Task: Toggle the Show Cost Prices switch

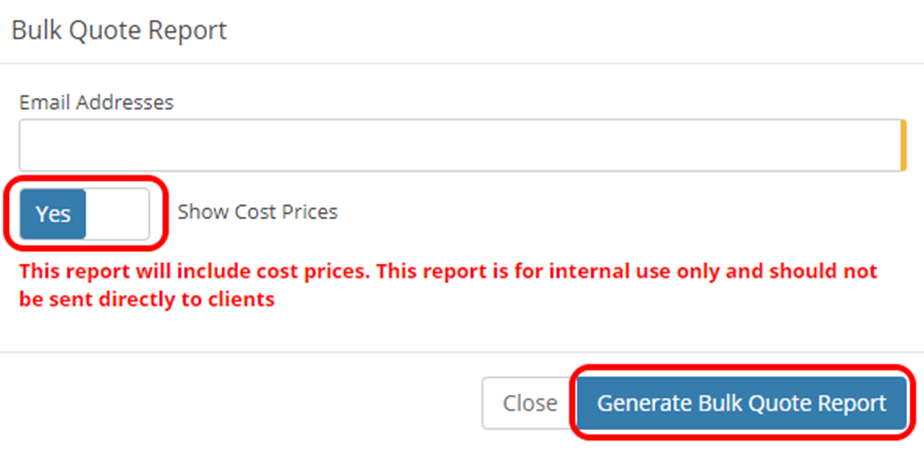Action: point(84,213)
